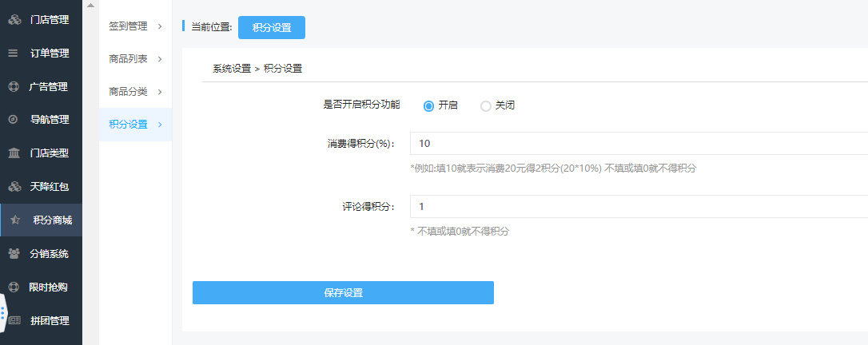Expand 商品列表 chevron arrow

click(x=160, y=59)
